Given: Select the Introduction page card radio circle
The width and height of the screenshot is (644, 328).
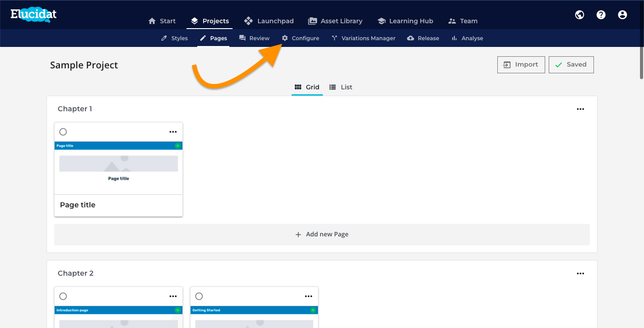Looking at the screenshot, I should (63, 296).
